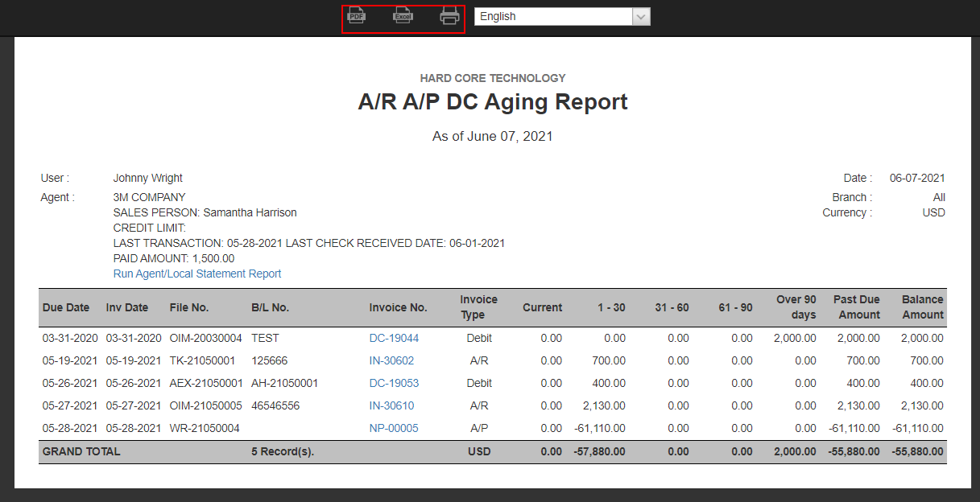The width and height of the screenshot is (980, 502).
Task: Export the report as PDF
Action: click(x=356, y=15)
